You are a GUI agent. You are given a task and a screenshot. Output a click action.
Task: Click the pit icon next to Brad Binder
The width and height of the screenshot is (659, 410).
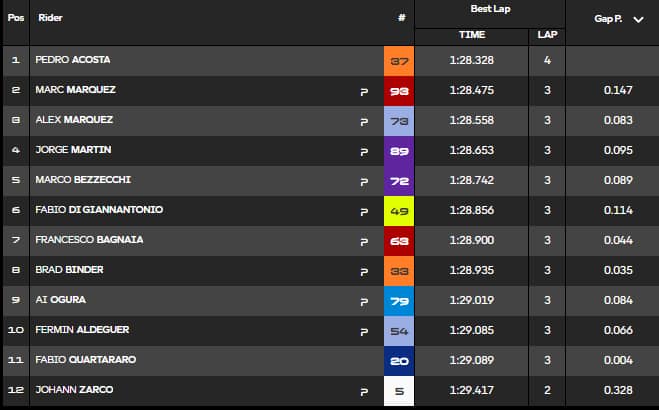point(364,272)
